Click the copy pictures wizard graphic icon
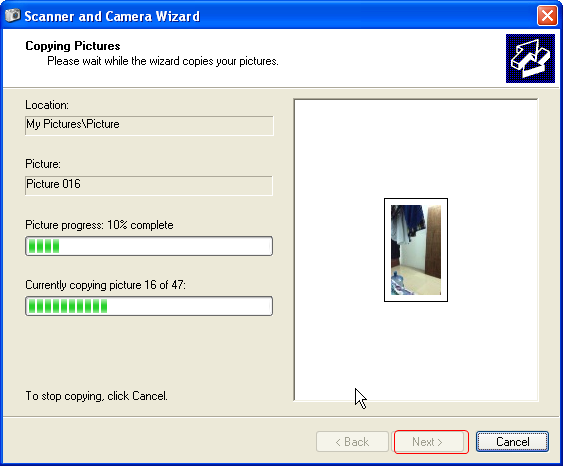 click(530, 59)
